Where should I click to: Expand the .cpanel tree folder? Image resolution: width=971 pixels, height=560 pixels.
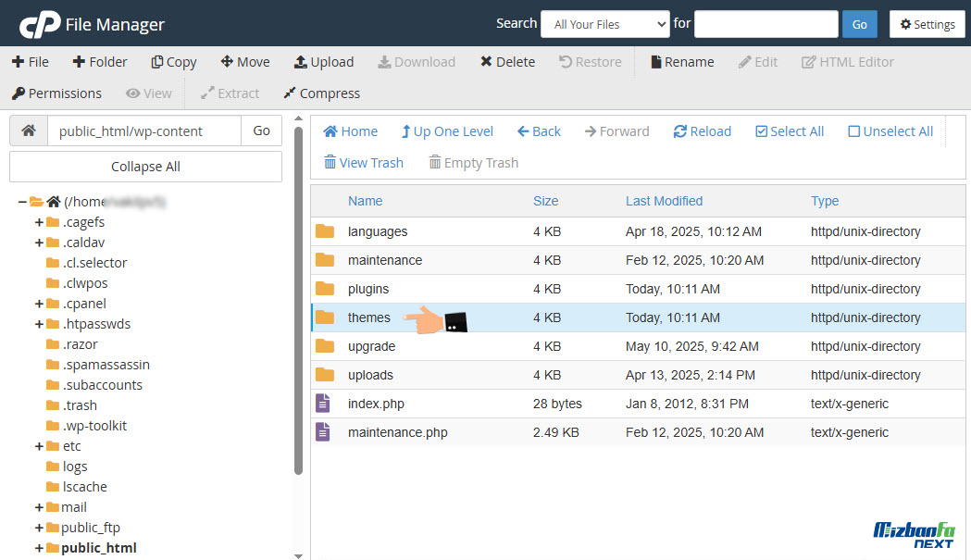coord(39,305)
